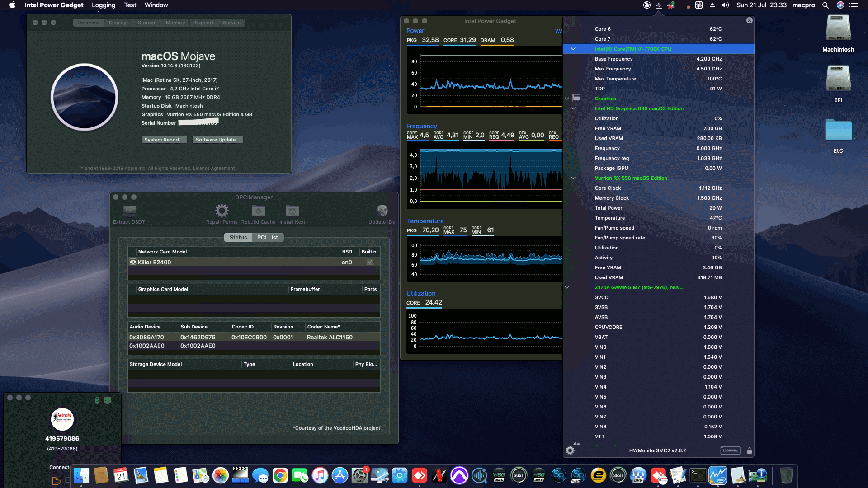Click the Rebuild Cache folder icon
The height and width of the screenshot is (488, 868).
click(258, 210)
